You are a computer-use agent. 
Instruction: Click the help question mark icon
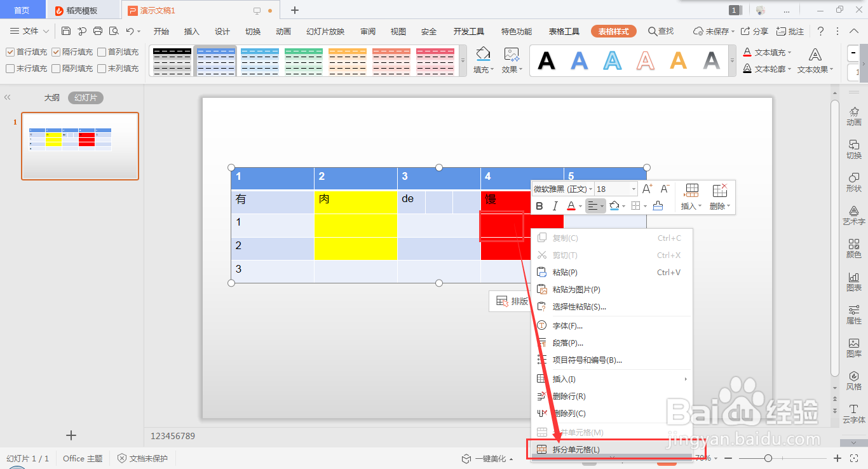[x=820, y=31]
